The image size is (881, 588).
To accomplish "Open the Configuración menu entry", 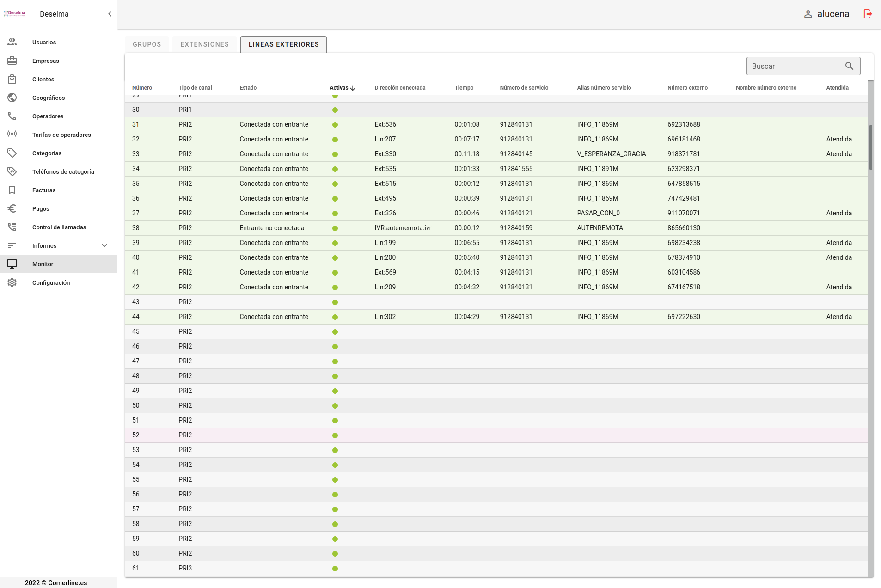I will [59, 282].
